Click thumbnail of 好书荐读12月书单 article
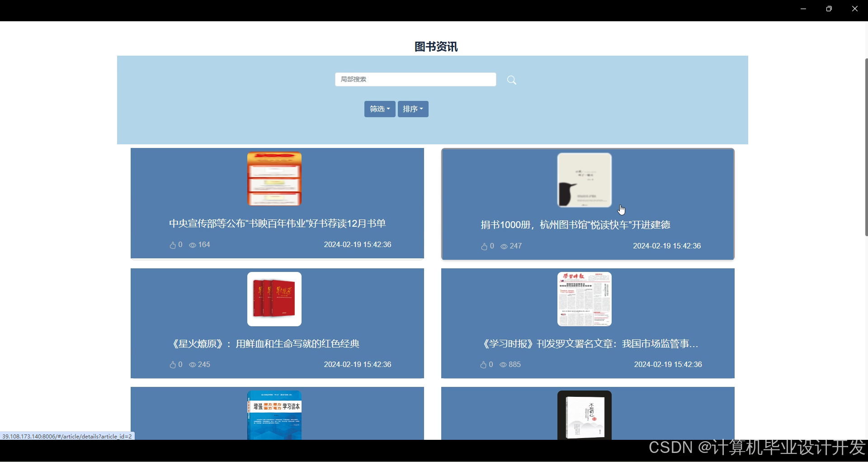This screenshot has height=462, width=868. point(274,179)
